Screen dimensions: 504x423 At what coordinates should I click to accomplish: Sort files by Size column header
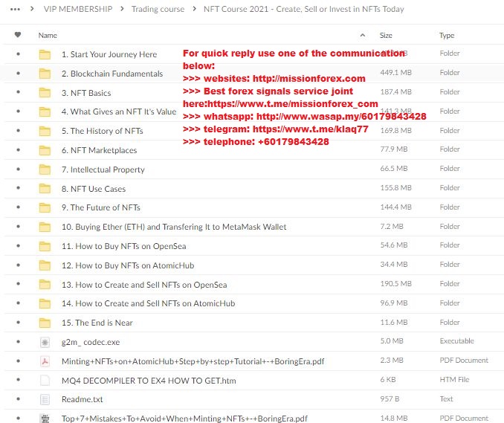[x=386, y=36]
